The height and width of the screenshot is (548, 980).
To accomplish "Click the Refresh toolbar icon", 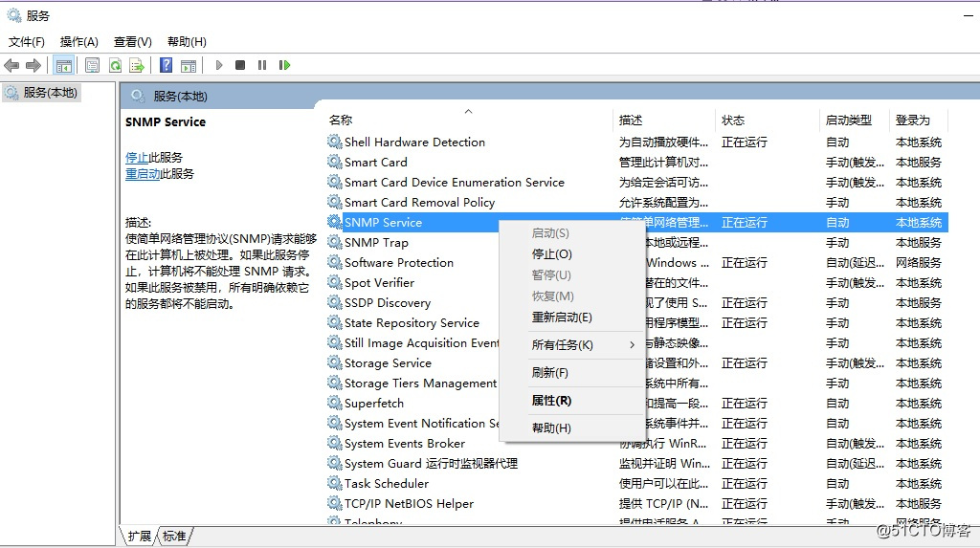I will (115, 65).
